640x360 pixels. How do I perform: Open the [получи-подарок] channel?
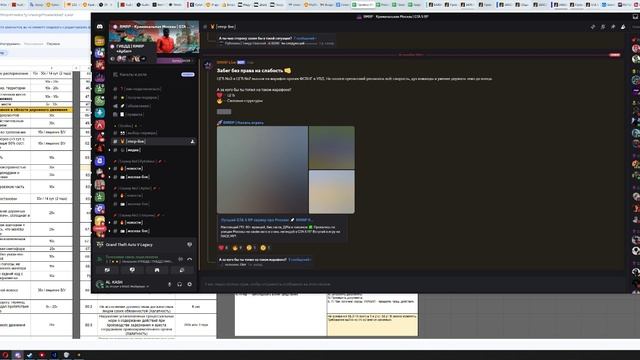pos(153,98)
